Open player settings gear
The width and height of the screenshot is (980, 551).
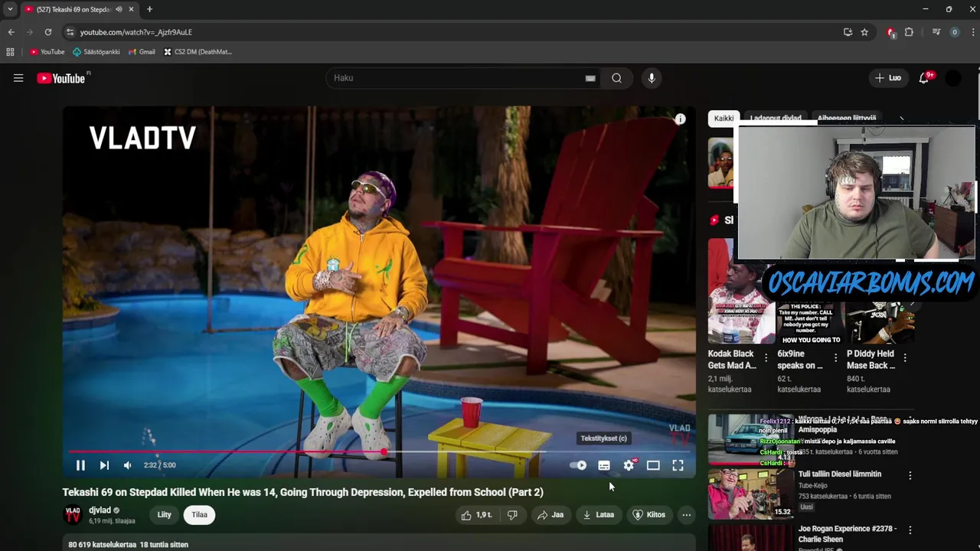(x=629, y=465)
